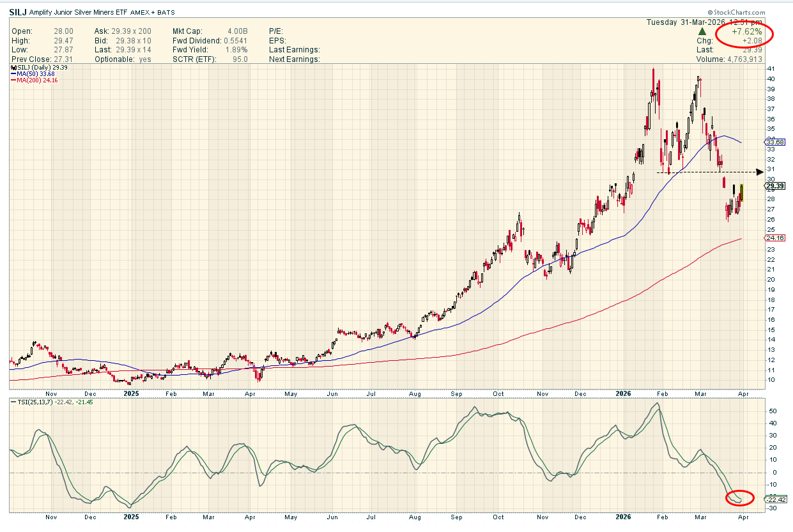
Task: Click the StockCharts.com watermark link
Action: click(x=736, y=12)
